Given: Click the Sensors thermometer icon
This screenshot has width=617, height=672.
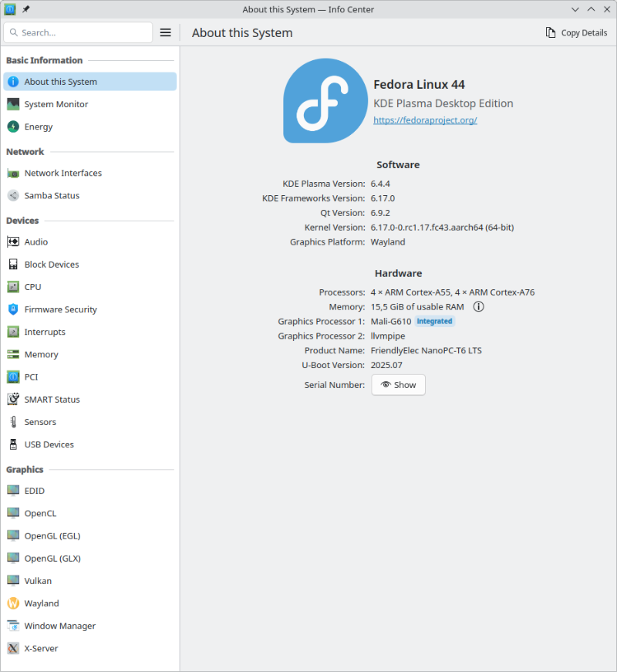Looking at the screenshot, I should click(x=13, y=422).
